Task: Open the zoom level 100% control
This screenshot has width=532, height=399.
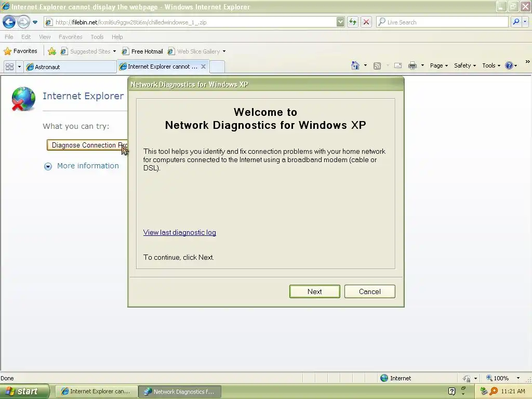Action: pos(497,378)
